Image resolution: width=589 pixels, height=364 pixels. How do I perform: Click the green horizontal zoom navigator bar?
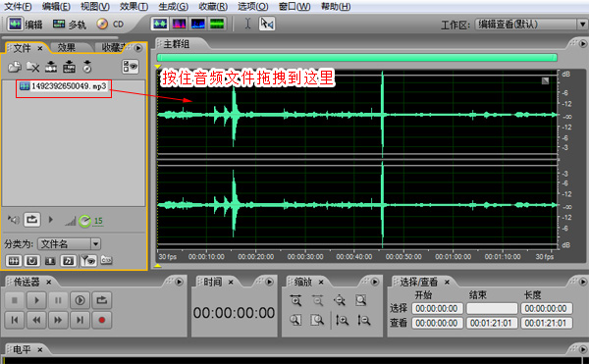click(357, 58)
